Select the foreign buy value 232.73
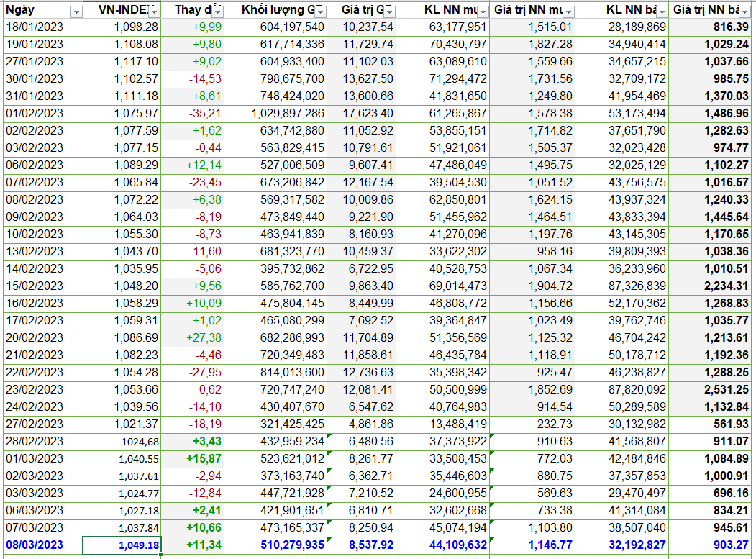756x559 pixels. coord(532,424)
